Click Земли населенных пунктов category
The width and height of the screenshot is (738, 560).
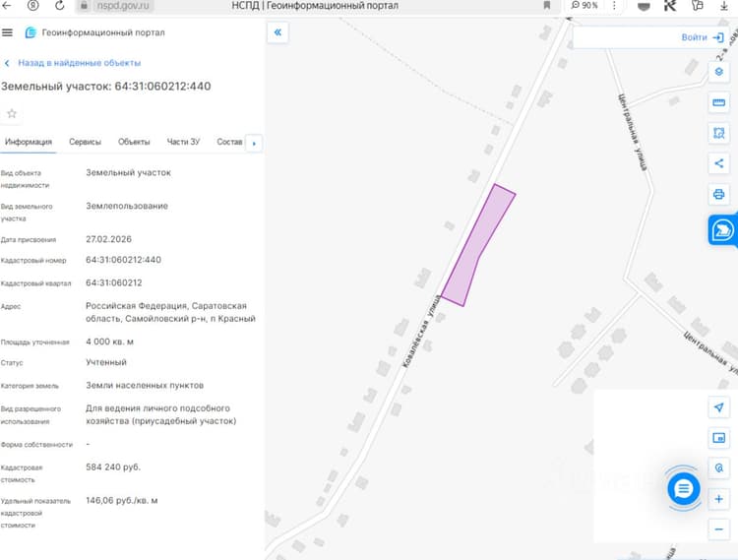(x=145, y=386)
